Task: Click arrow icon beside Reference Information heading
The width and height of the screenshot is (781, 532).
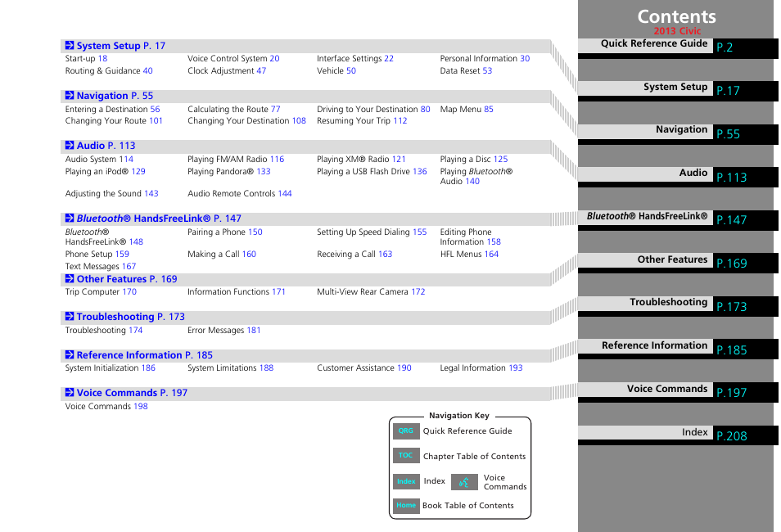Action: [70, 354]
